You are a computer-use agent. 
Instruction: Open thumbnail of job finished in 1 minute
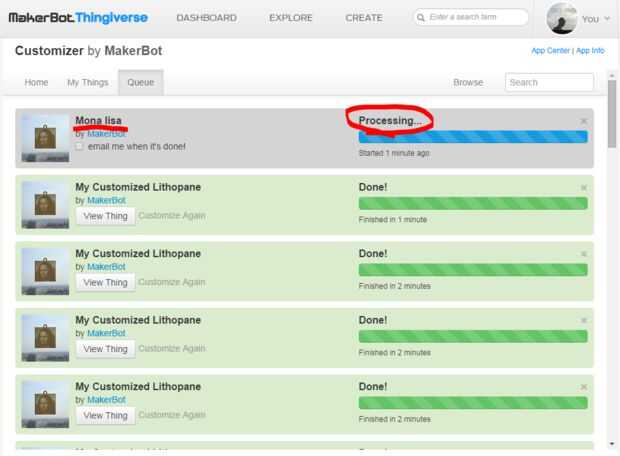(45, 205)
